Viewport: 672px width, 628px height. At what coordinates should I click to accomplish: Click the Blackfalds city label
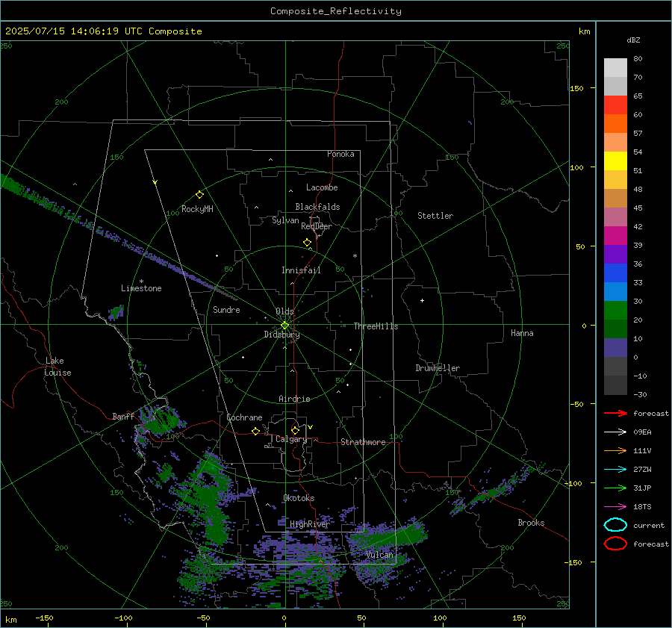317,207
